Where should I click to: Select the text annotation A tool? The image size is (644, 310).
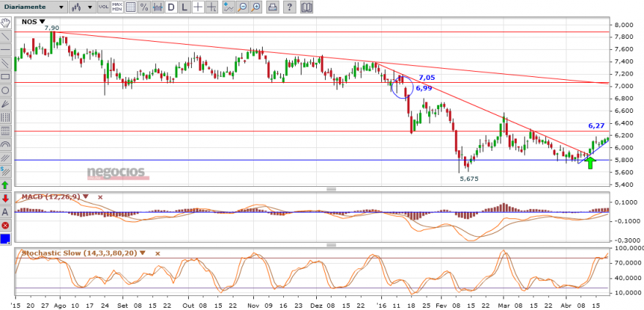click(5, 212)
